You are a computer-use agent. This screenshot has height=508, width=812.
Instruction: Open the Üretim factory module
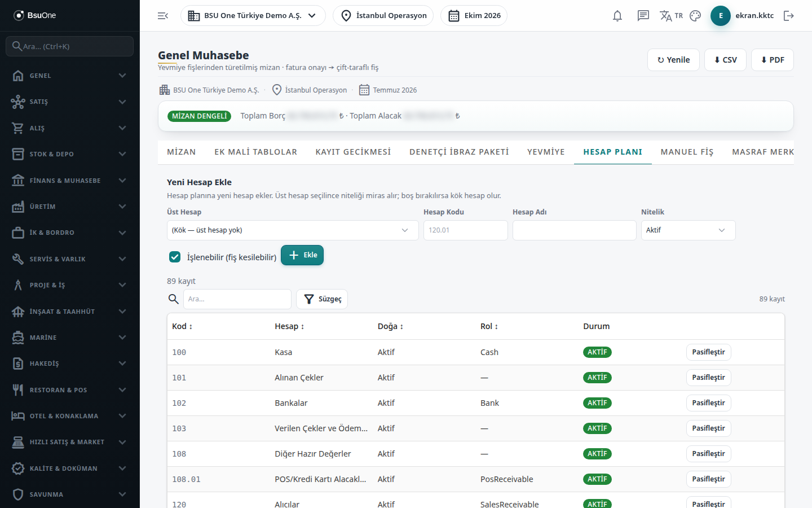(x=70, y=207)
